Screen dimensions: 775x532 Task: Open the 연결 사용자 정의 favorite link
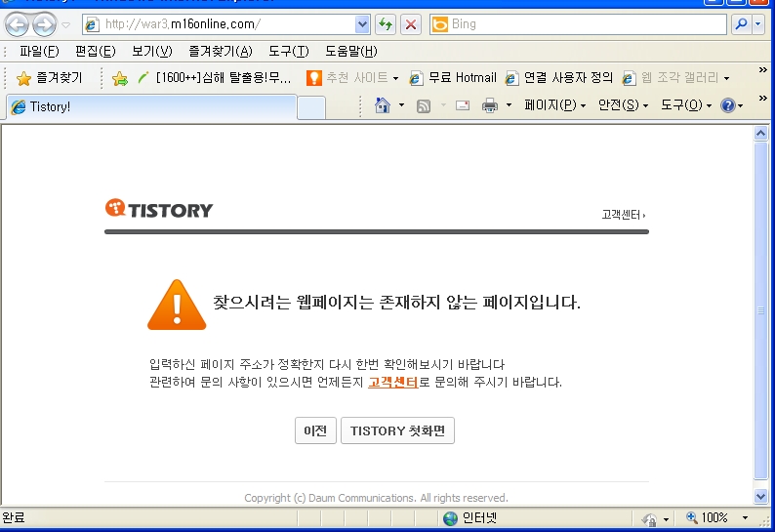pyautogui.click(x=559, y=78)
